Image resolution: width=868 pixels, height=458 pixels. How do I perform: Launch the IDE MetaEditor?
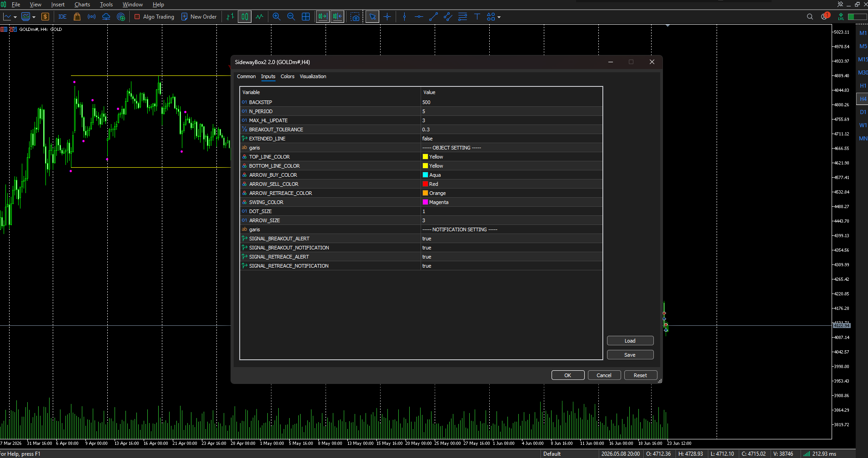(x=62, y=17)
